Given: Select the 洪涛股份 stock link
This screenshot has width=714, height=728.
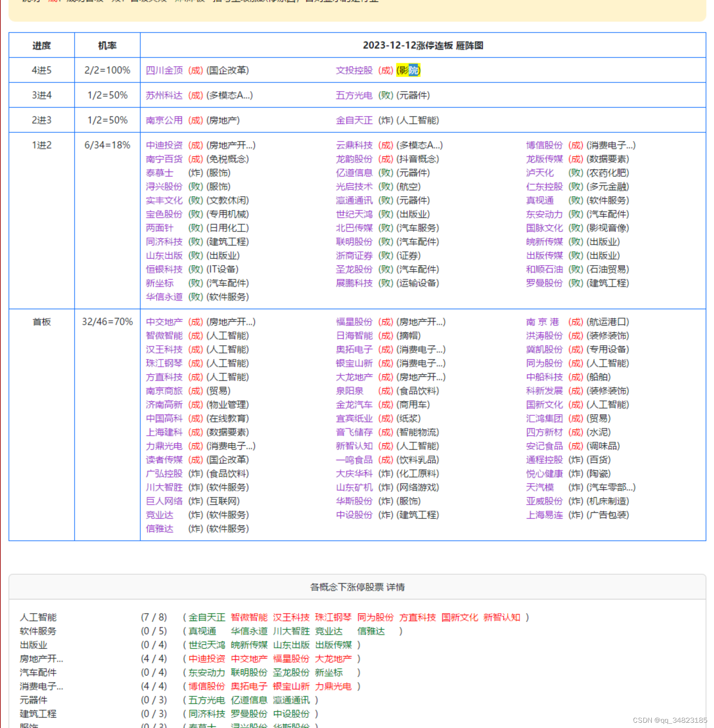Looking at the screenshot, I should (544, 336).
